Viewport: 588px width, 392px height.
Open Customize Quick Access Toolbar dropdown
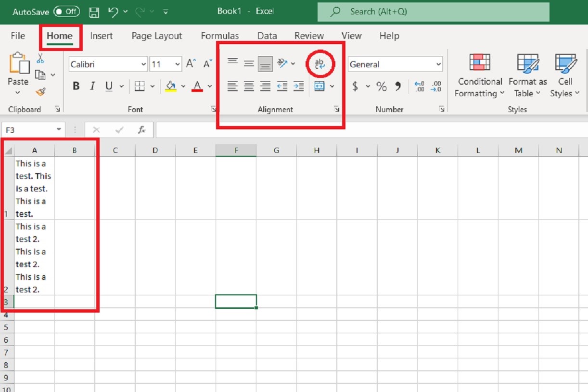click(x=166, y=11)
